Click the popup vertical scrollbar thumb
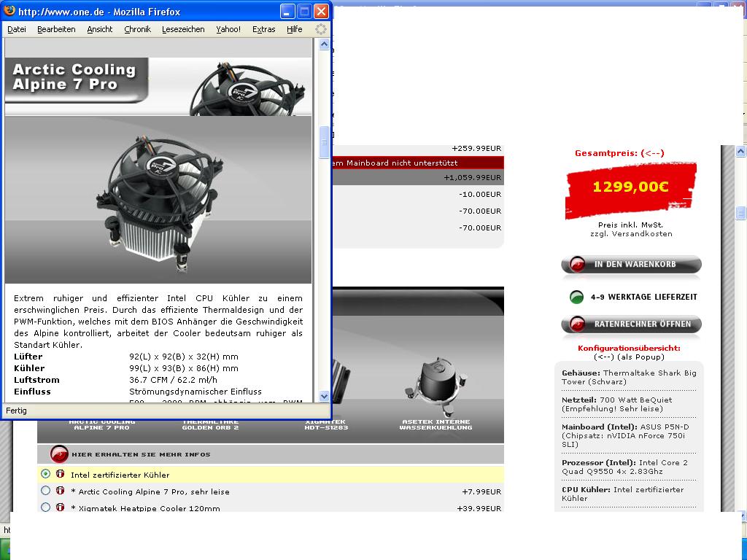Viewport: 747px width, 560px height. click(x=324, y=142)
